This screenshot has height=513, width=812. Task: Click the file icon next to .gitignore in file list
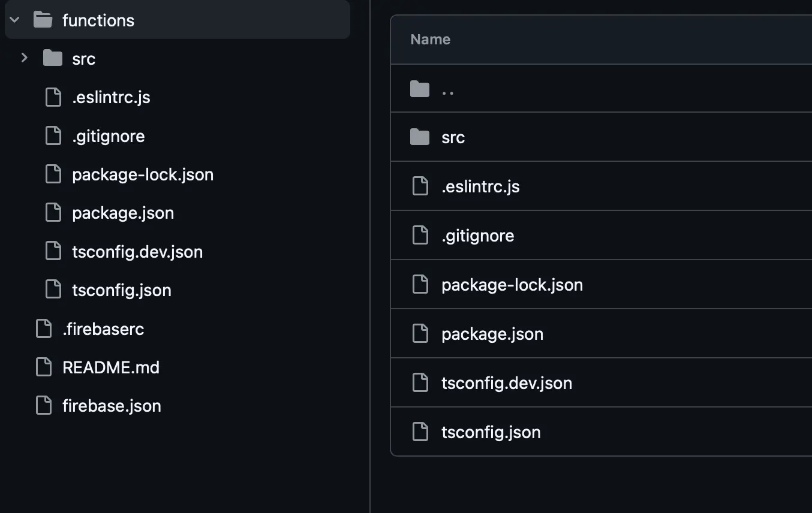click(x=420, y=235)
